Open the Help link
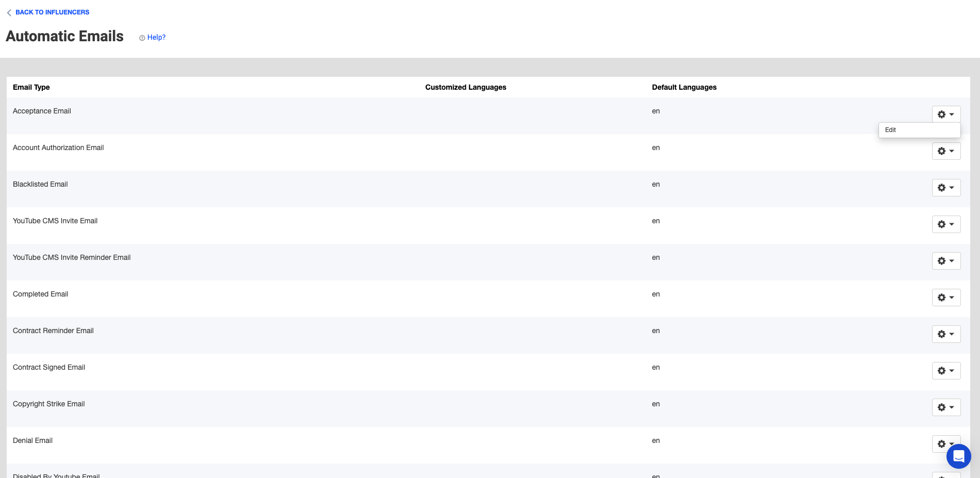Image resolution: width=980 pixels, height=478 pixels. pyautogui.click(x=153, y=38)
